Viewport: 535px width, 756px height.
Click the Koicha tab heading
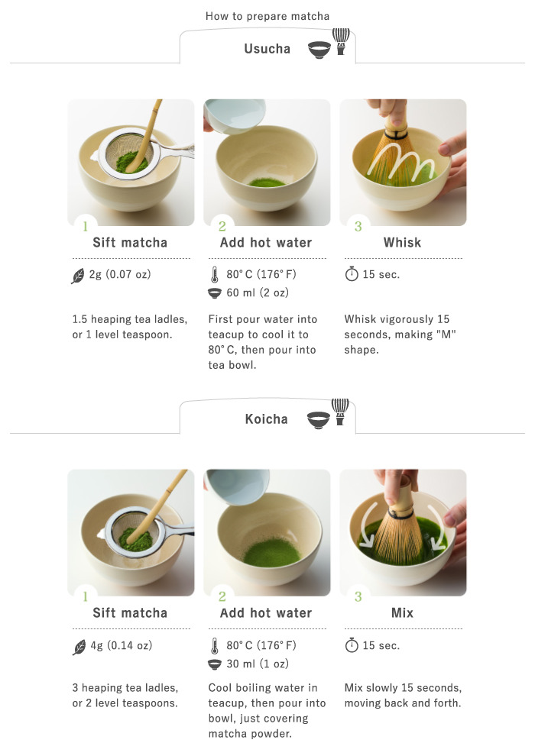click(266, 419)
